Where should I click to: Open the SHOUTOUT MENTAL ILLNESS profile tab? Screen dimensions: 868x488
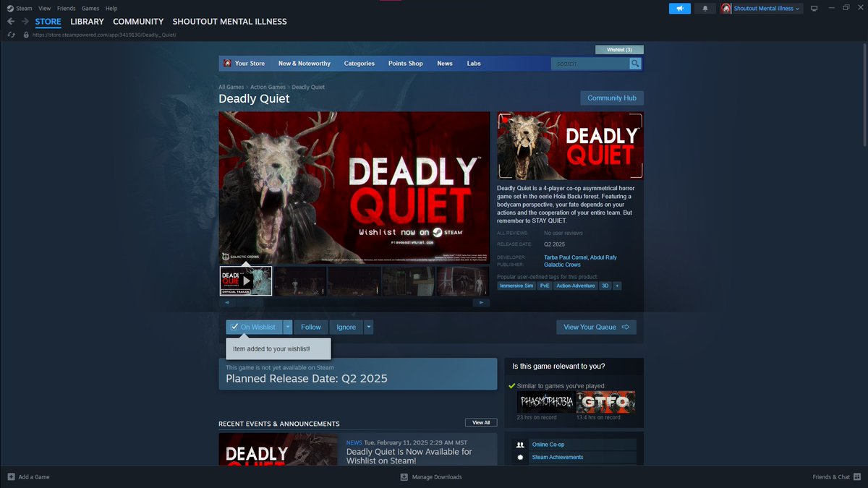tap(229, 22)
